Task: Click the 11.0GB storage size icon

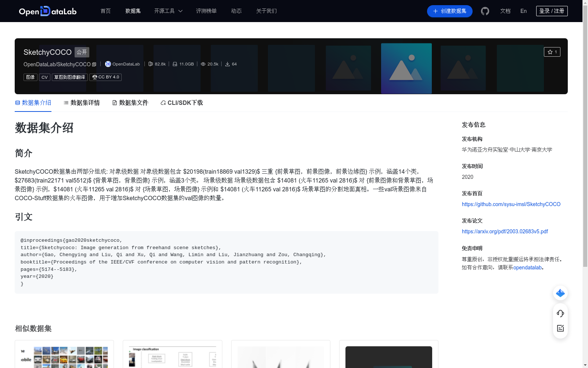Action: [175, 64]
